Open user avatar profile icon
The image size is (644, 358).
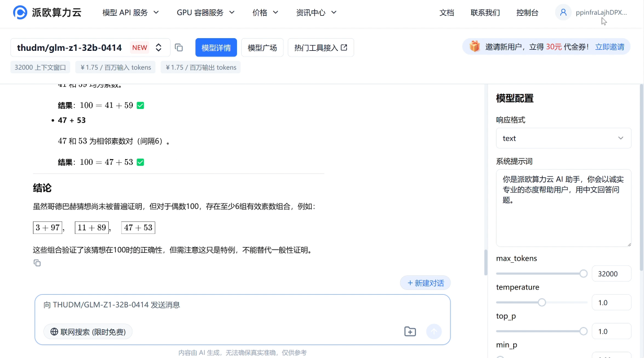[563, 13]
